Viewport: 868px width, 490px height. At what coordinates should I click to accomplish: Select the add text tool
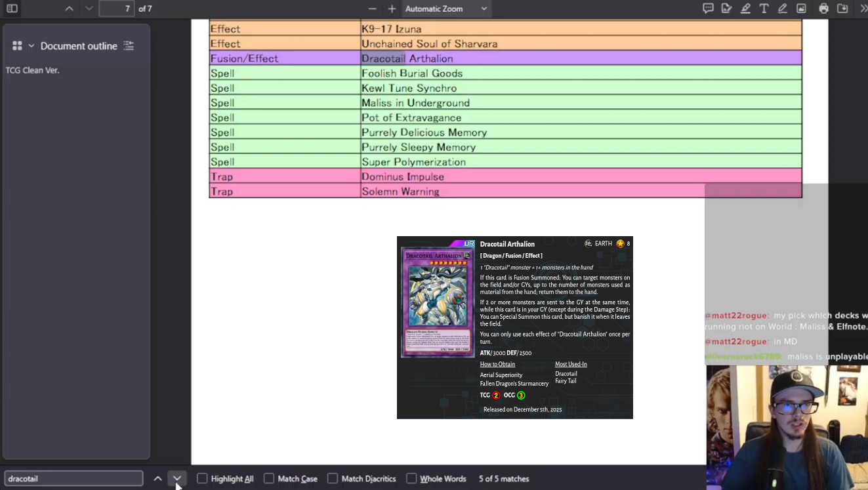[x=764, y=9]
